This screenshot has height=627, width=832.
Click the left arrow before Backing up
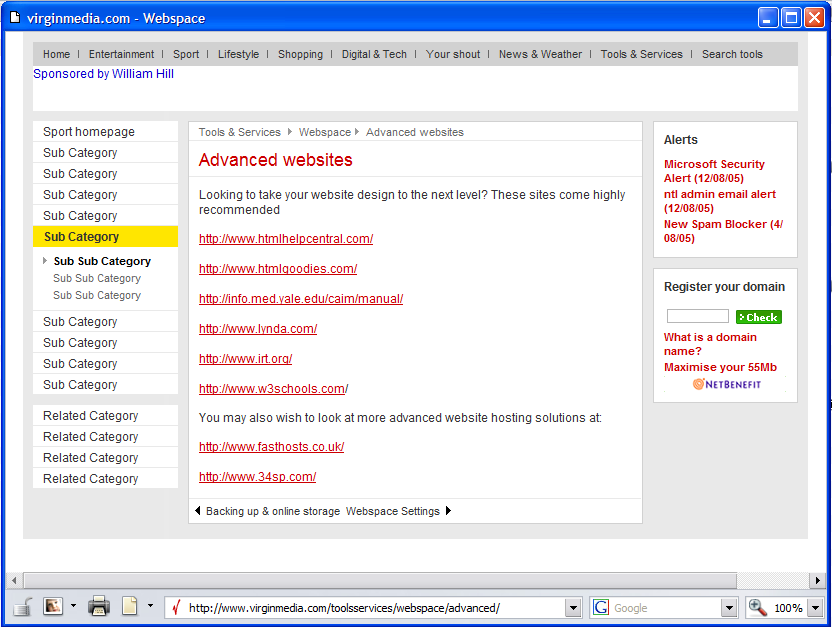pos(197,511)
